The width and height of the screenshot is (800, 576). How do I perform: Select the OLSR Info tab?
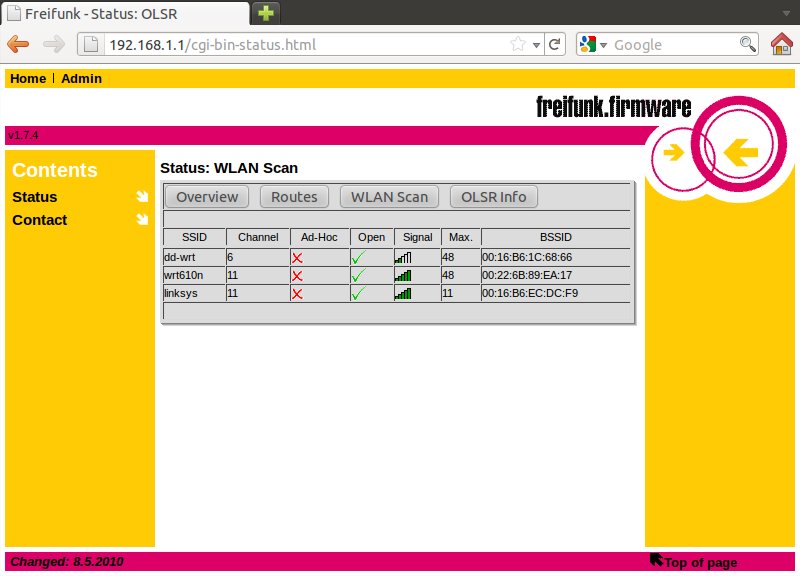[x=493, y=197]
